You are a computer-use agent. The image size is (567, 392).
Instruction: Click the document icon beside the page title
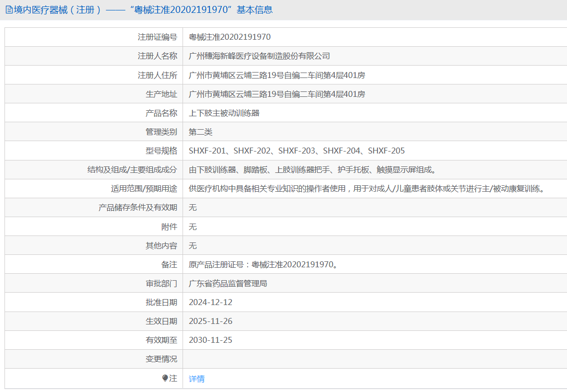point(9,10)
